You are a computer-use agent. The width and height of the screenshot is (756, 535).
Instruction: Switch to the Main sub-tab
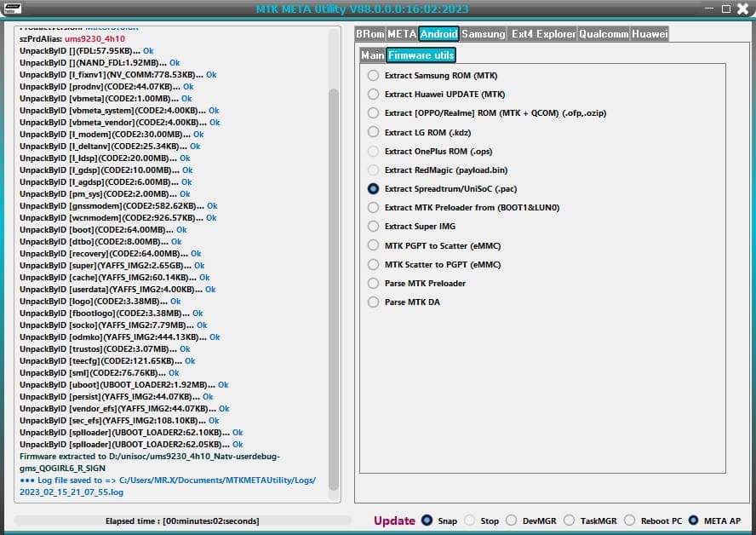pos(373,55)
